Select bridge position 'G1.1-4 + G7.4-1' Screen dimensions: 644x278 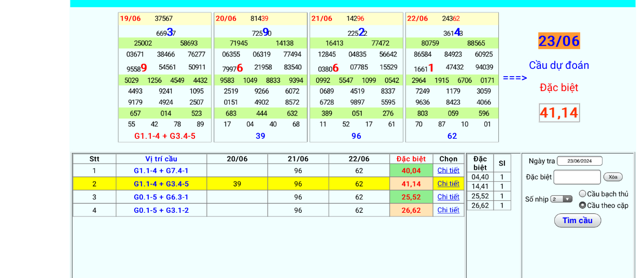point(161,170)
